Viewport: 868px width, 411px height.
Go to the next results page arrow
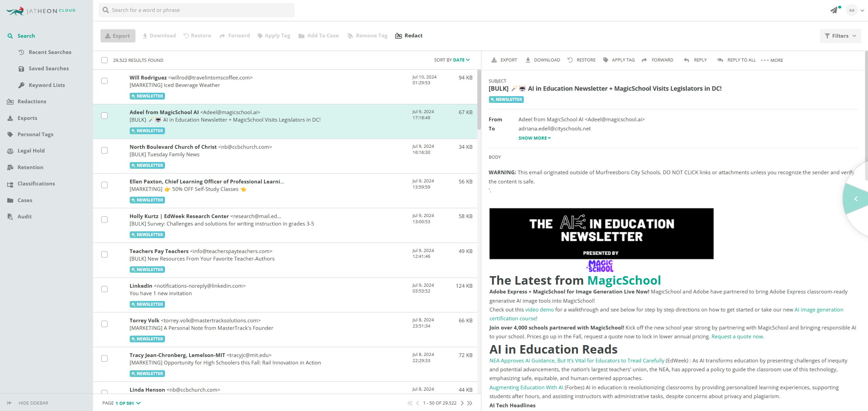coord(462,403)
